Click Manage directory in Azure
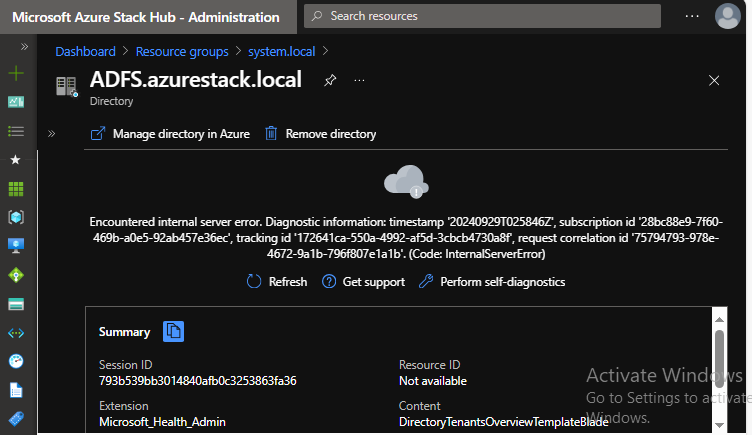Image resolution: width=752 pixels, height=435 pixels. (x=170, y=134)
